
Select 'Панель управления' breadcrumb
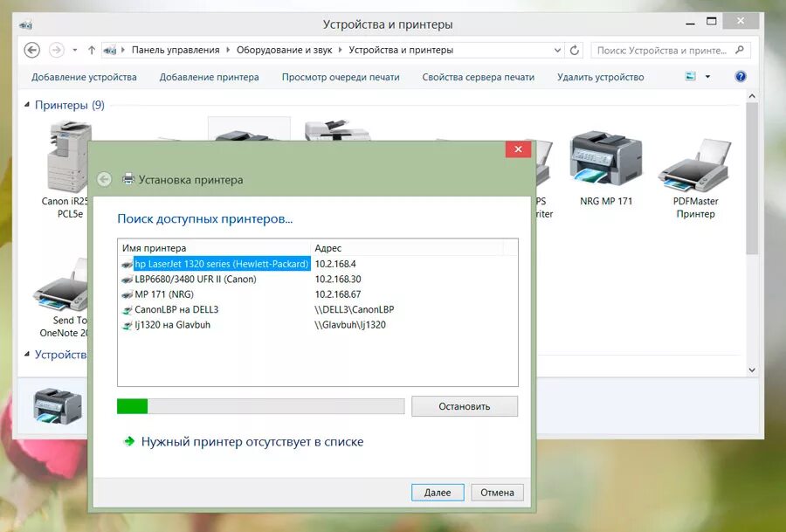click(176, 50)
